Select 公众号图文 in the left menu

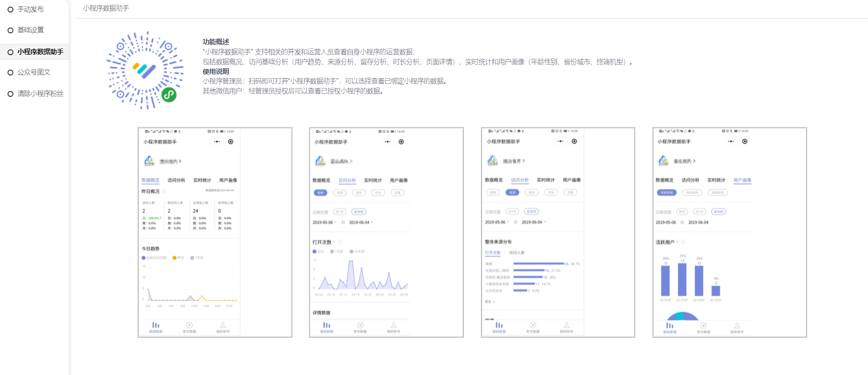[33, 72]
